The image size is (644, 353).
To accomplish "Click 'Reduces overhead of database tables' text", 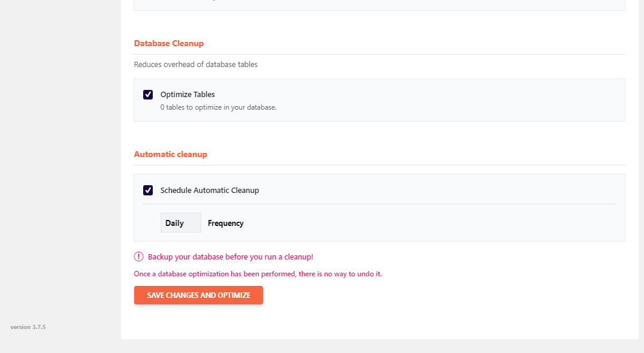I will [196, 64].
